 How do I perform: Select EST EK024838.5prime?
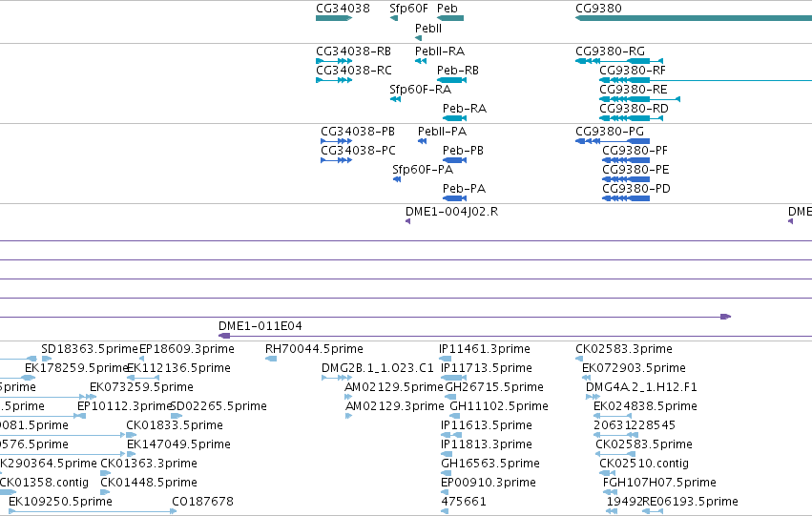tap(645, 407)
